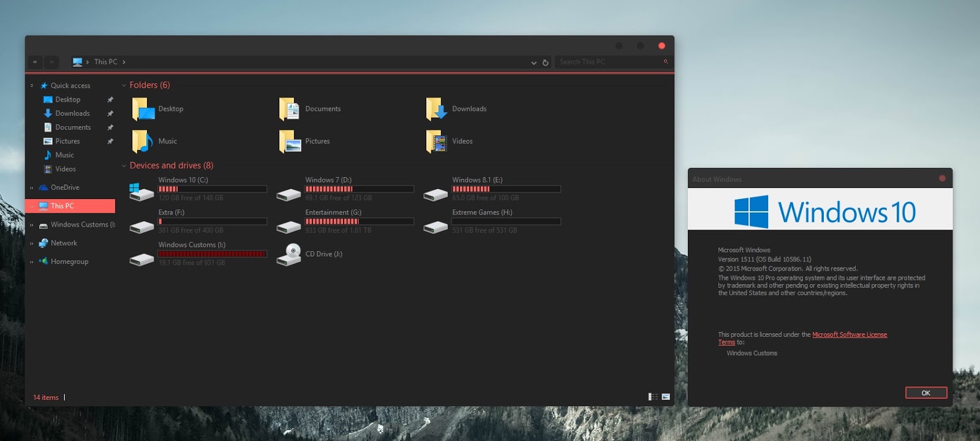This screenshot has width=980, height=441.
Task: Click the search magnifier icon
Action: (666, 62)
